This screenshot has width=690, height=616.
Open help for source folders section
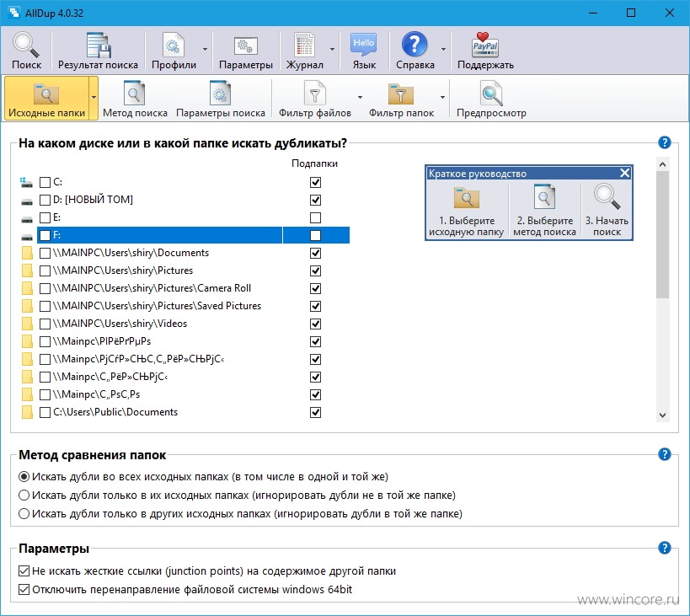pyautogui.click(x=665, y=142)
